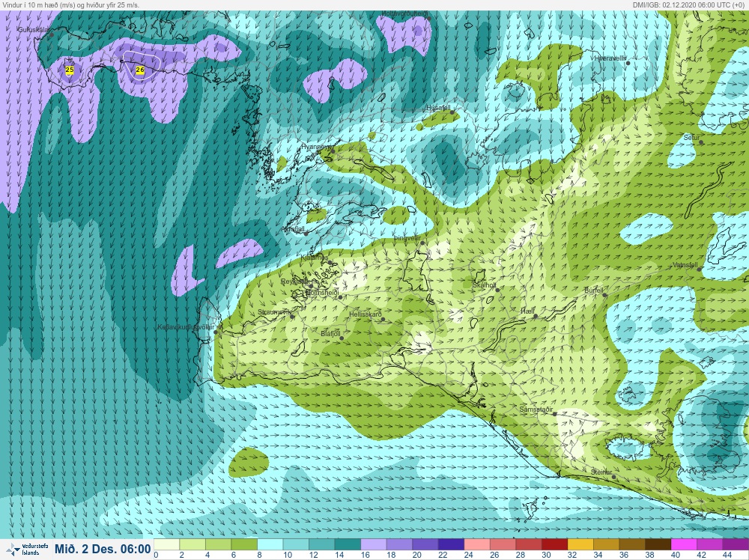
Task: Pick the magenta legend swatch for 40–42
Action: click(x=683, y=545)
